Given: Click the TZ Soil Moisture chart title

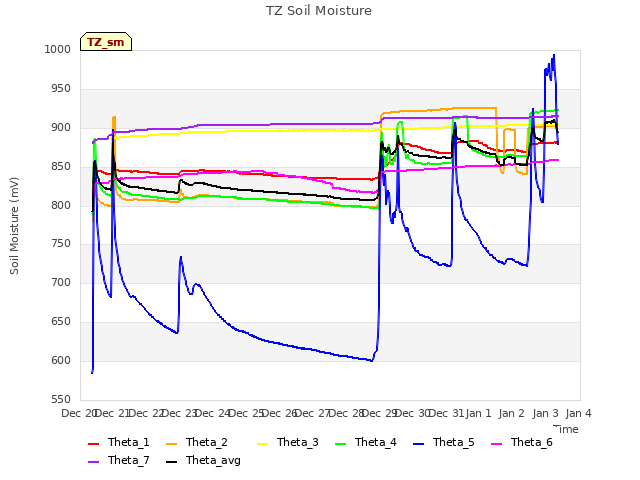Looking at the screenshot, I should tap(319, 11).
